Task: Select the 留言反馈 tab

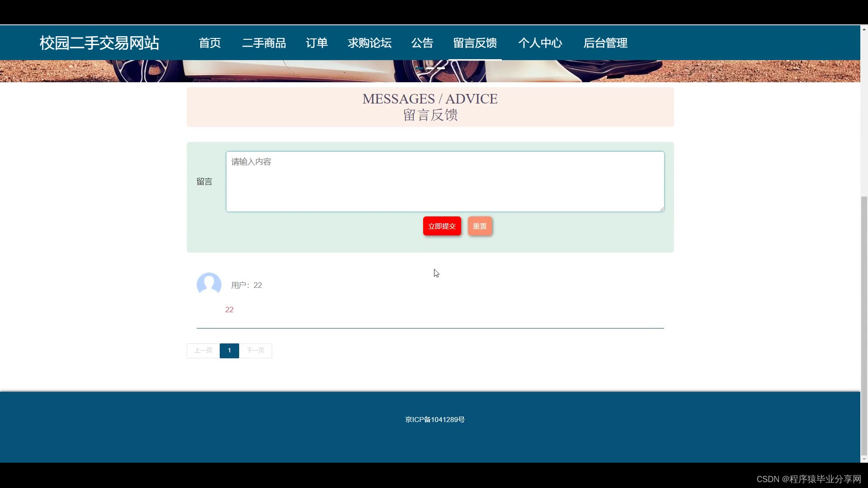Action: pyautogui.click(x=475, y=43)
